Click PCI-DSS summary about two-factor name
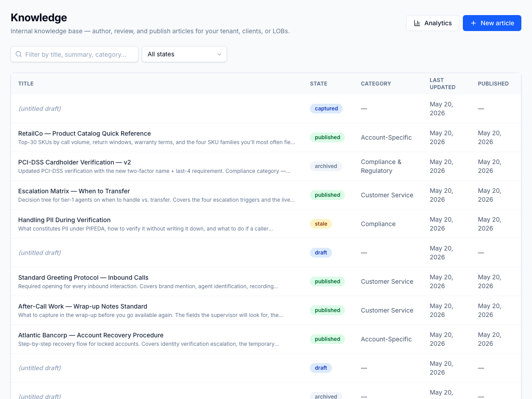The image size is (532, 399). (154, 171)
